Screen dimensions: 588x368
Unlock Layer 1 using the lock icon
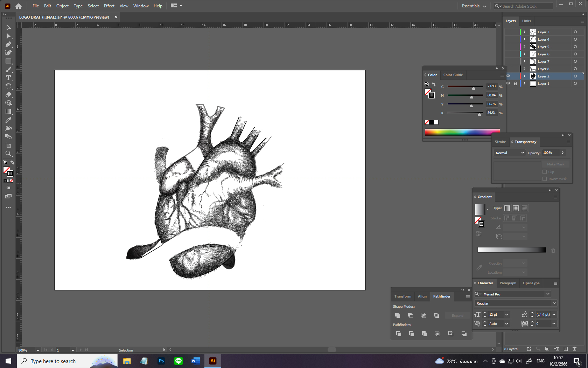515,83
